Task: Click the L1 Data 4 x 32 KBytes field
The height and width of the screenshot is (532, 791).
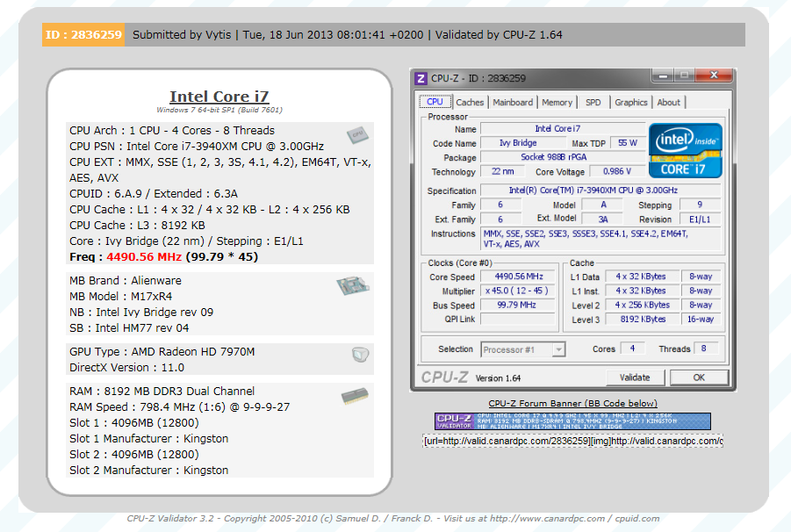Action: point(643,277)
